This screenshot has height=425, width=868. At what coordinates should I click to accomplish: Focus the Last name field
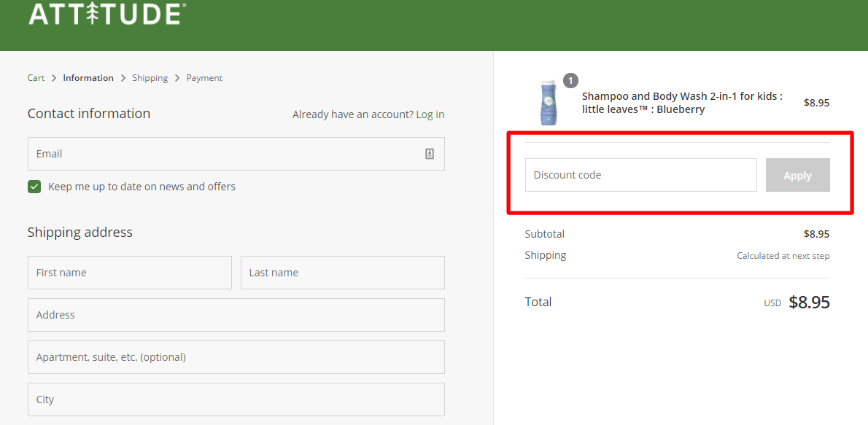pyautogui.click(x=343, y=272)
